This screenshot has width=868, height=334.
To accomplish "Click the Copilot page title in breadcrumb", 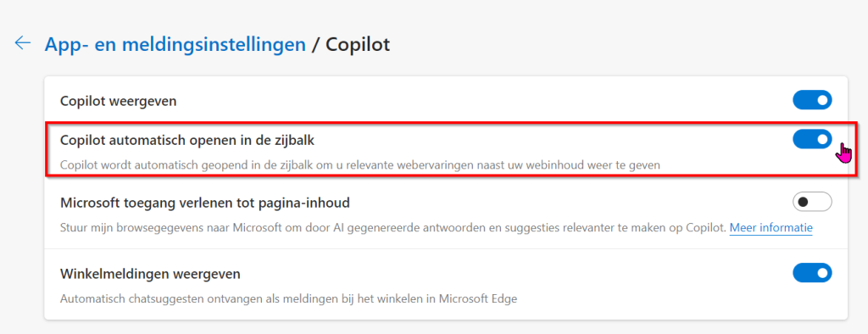I will point(358,44).
